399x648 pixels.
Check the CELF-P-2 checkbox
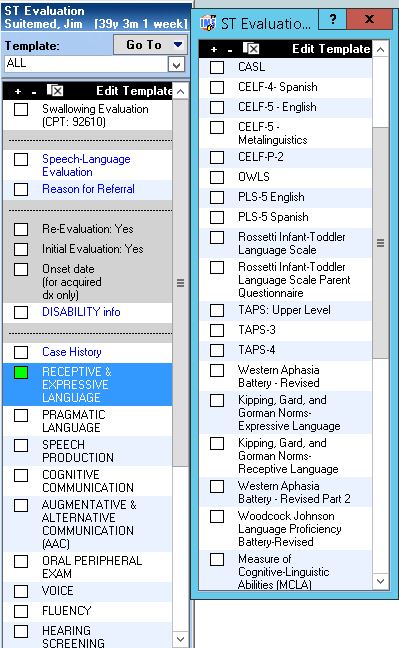pos(217,157)
